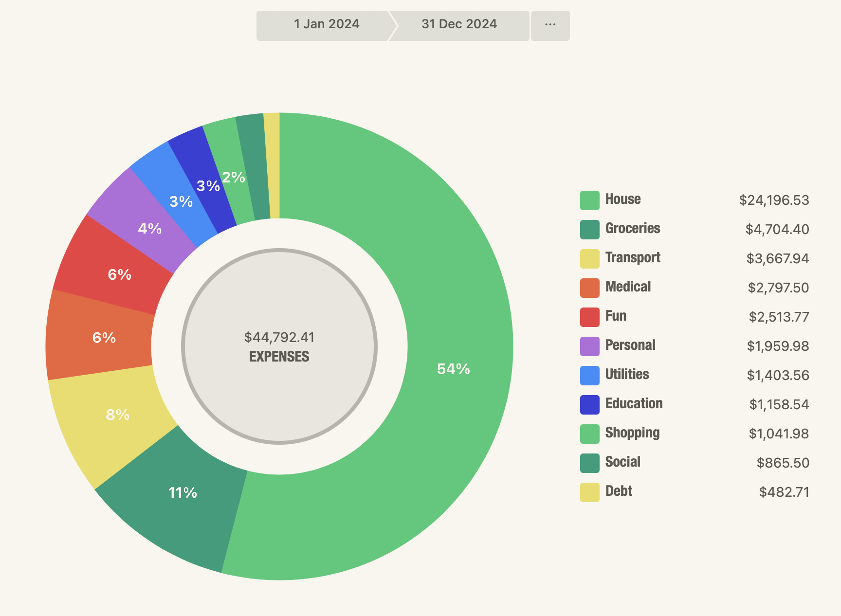Select the Transport category label
The width and height of the screenshot is (841, 616).
point(633,258)
